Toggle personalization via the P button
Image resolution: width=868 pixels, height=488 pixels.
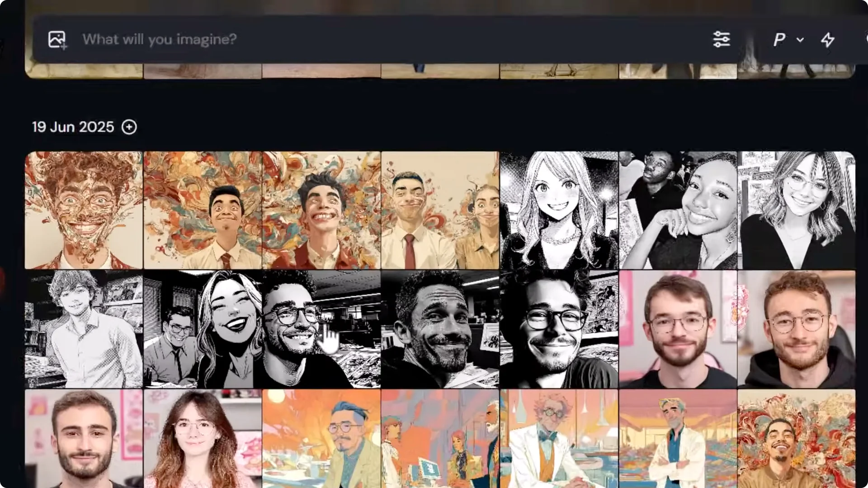778,40
